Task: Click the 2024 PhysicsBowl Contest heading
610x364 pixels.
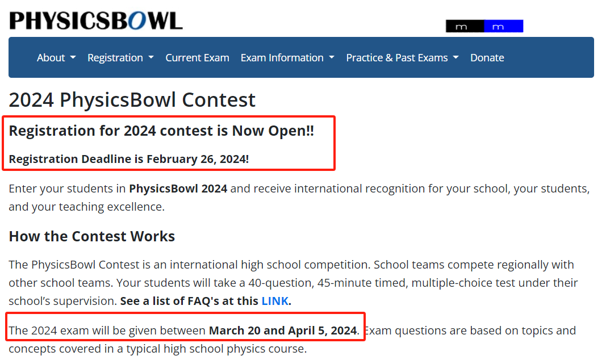Action: pos(132,100)
